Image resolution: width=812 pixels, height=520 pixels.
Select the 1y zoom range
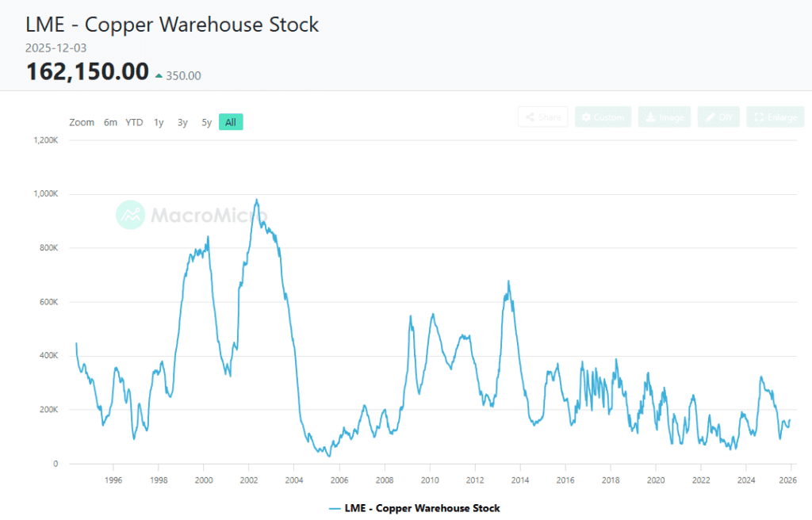pyautogui.click(x=159, y=122)
